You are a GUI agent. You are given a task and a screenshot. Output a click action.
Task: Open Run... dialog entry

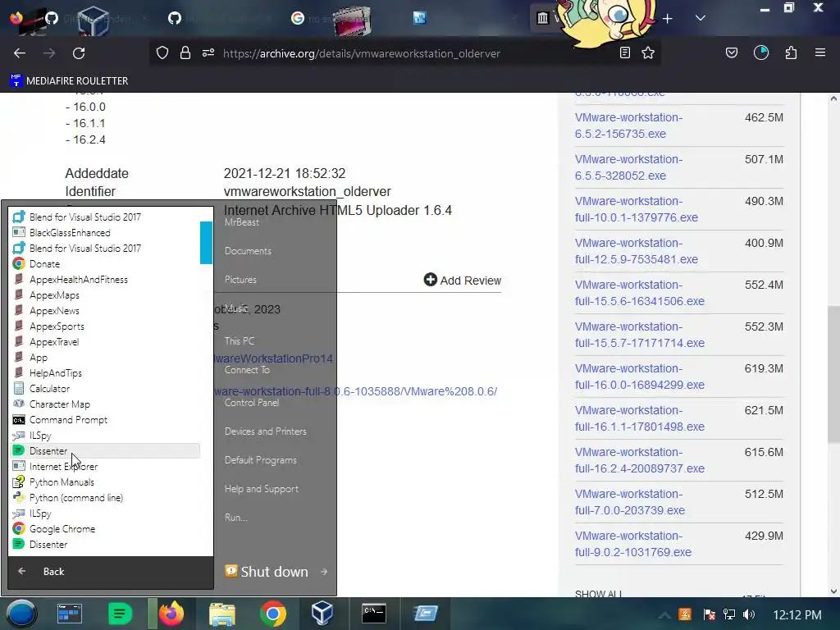[x=236, y=518]
